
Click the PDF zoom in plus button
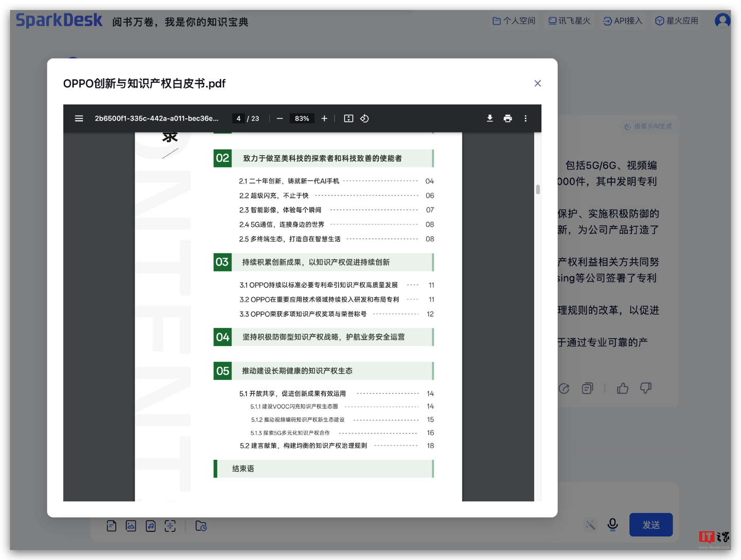(x=324, y=118)
